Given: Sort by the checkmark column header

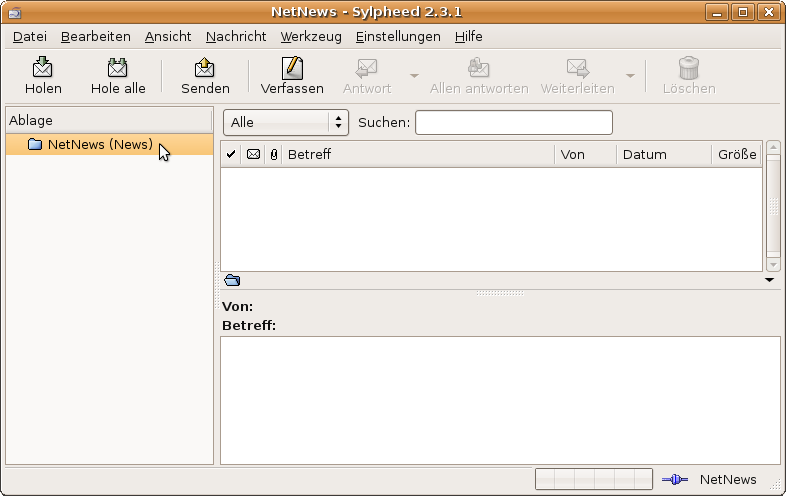Looking at the screenshot, I should click(231, 154).
